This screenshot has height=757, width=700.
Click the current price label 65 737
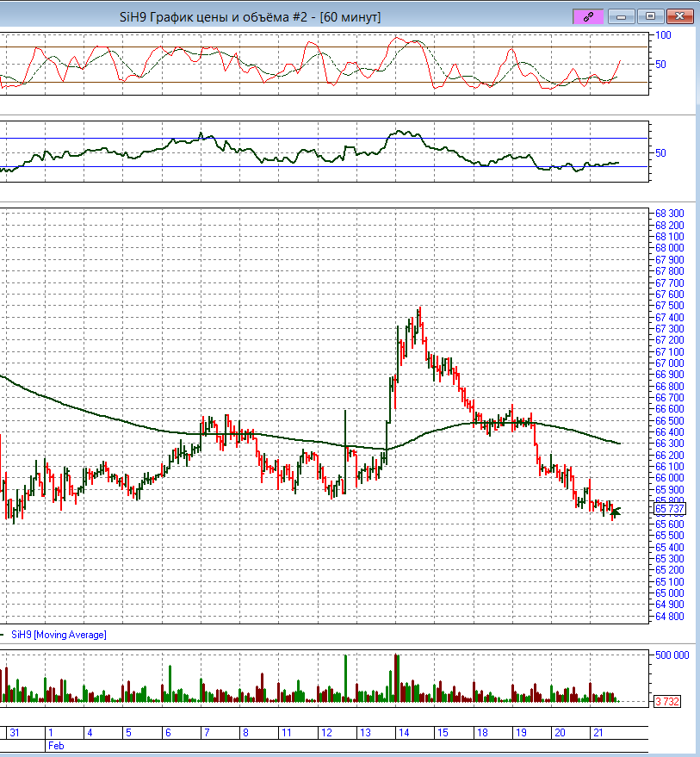670,509
